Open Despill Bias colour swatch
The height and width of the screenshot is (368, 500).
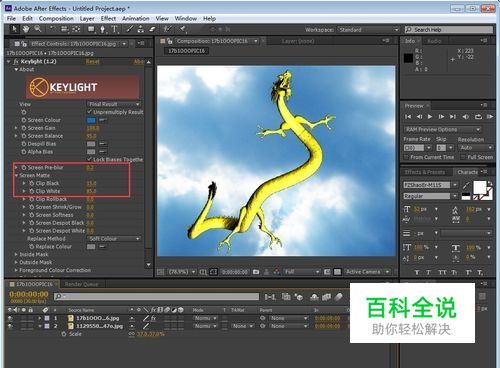(91, 144)
